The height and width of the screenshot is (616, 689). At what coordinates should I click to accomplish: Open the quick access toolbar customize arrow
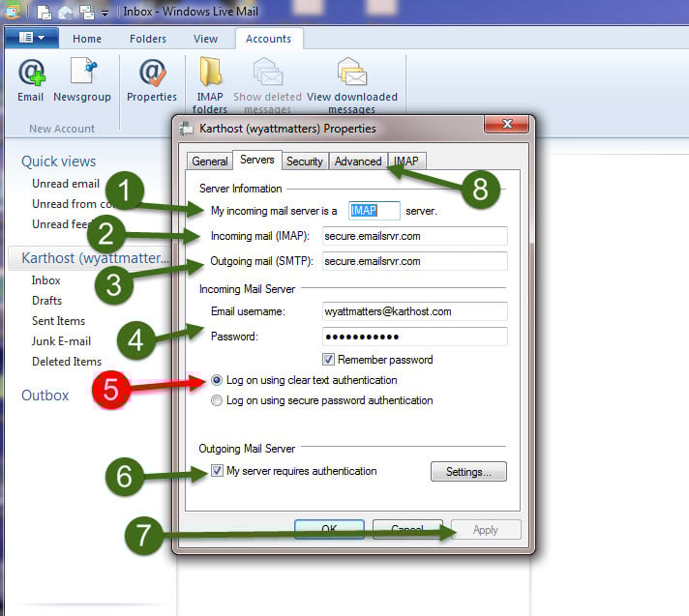coord(105,14)
